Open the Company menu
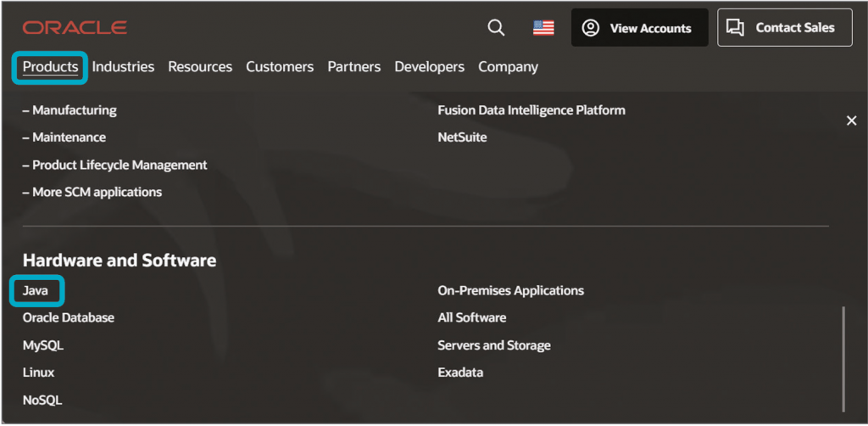The width and height of the screenshot is (868, 426). point(508,67)
